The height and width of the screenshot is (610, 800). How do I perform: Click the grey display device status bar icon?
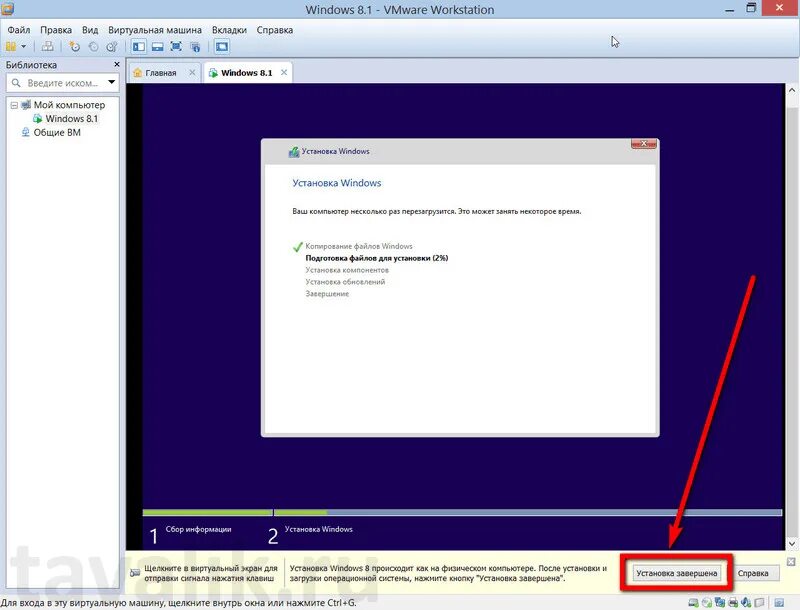pos(760,603)
